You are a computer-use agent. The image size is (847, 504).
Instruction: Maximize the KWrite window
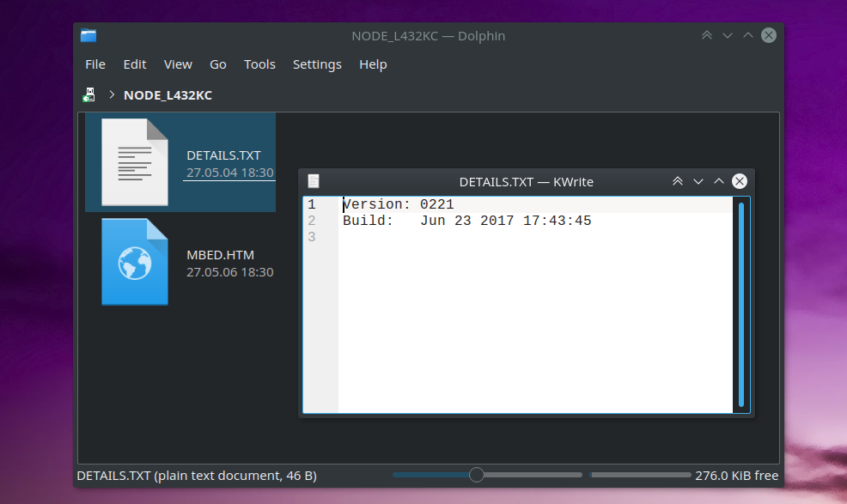(x=718, y=181)
